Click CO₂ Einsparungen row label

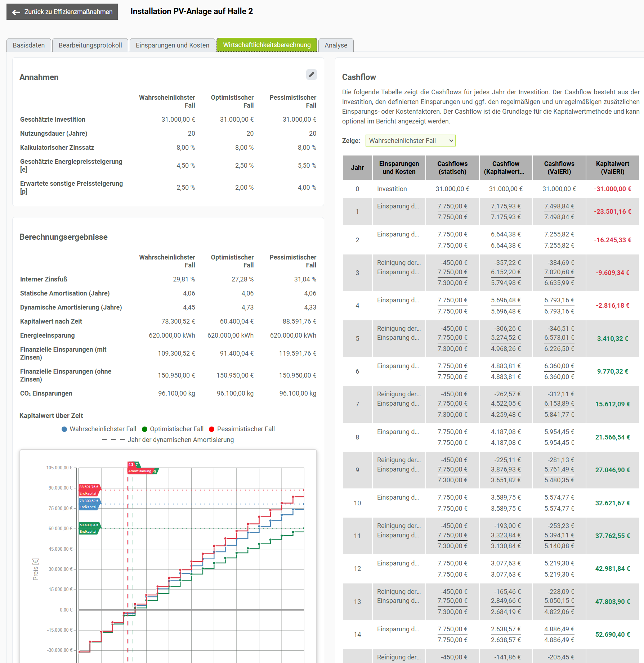[46, 393]
